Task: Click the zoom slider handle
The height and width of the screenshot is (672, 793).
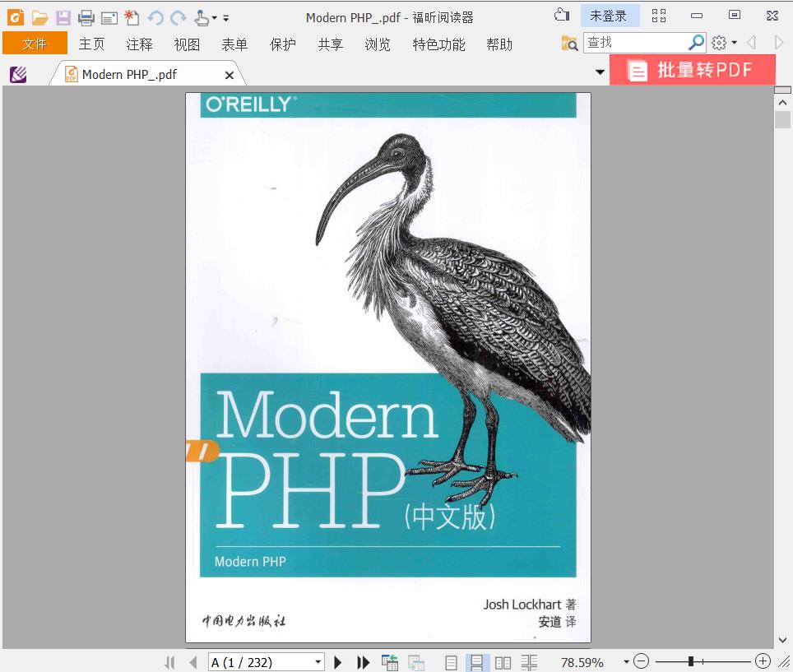Action: (691, 660)
